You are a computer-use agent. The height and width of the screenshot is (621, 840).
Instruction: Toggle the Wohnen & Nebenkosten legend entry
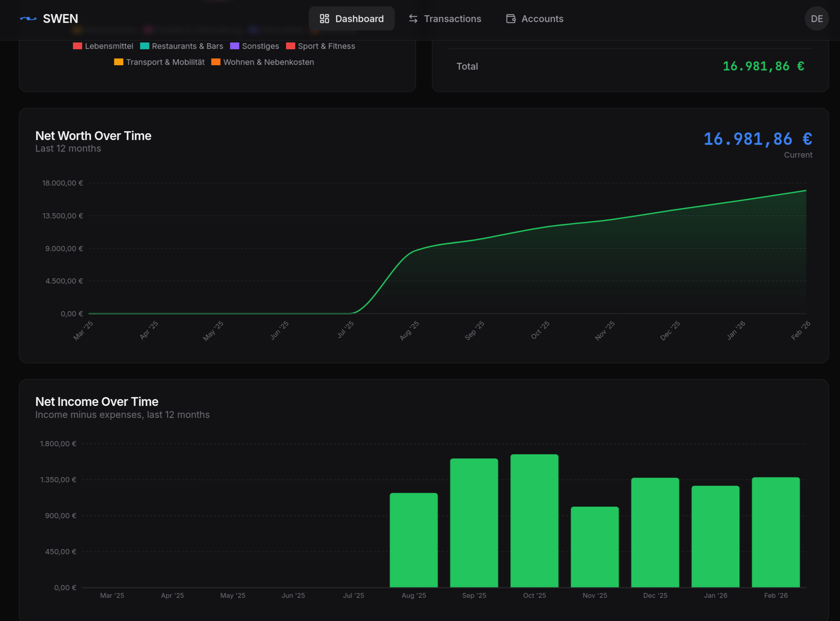click(x=263, y=62)
